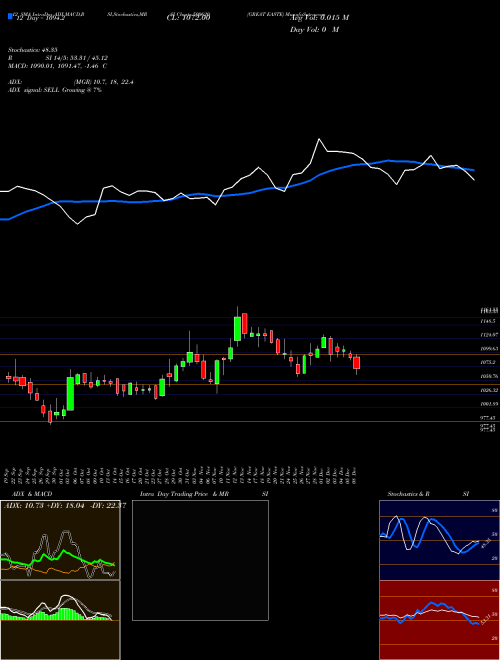Click the 1124.97 price axis label

[490, 335]
